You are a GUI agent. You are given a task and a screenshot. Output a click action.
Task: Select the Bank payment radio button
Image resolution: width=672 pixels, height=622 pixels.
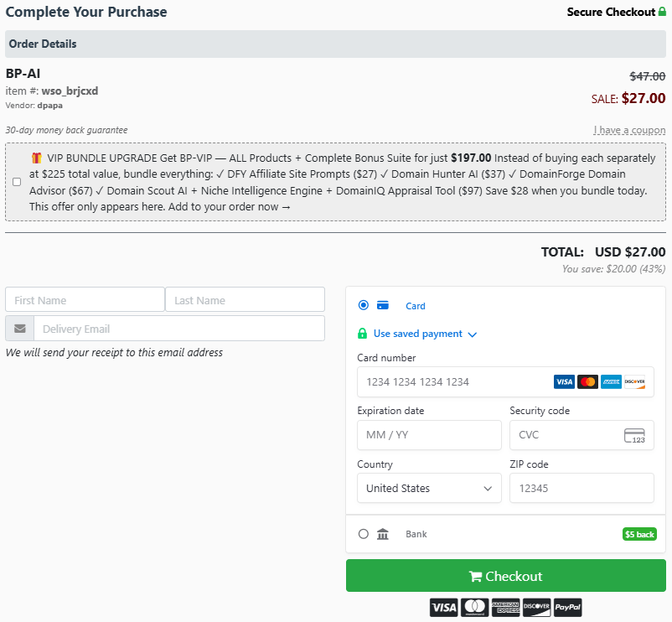[x=364, y=534]
